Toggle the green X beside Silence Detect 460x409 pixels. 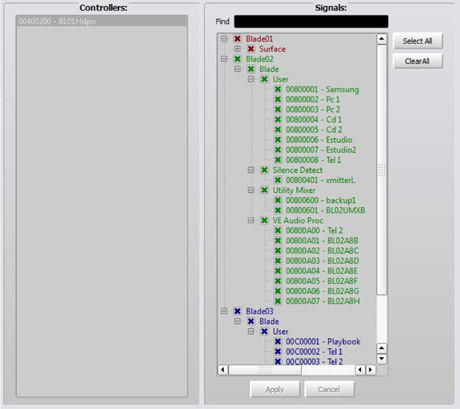264,170
